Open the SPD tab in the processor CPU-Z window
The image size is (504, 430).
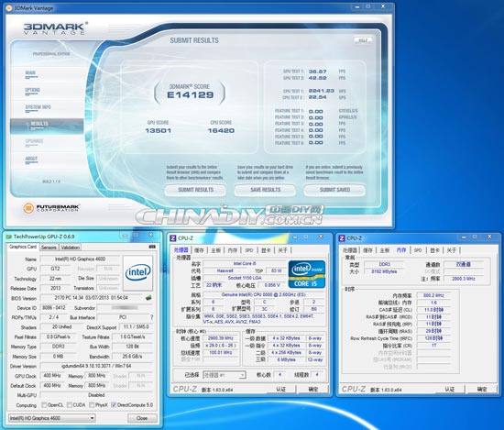(x=249, y=250)
